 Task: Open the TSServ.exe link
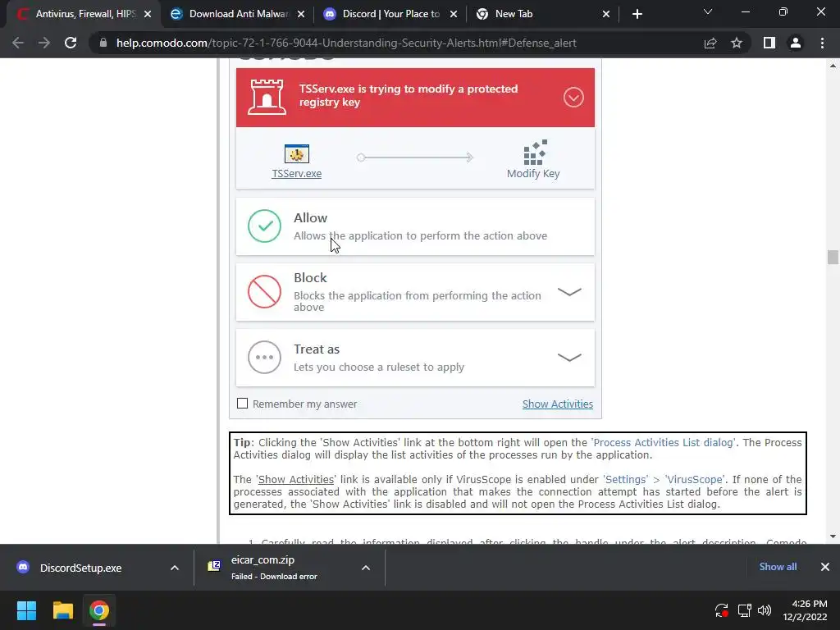pos(297,174)
